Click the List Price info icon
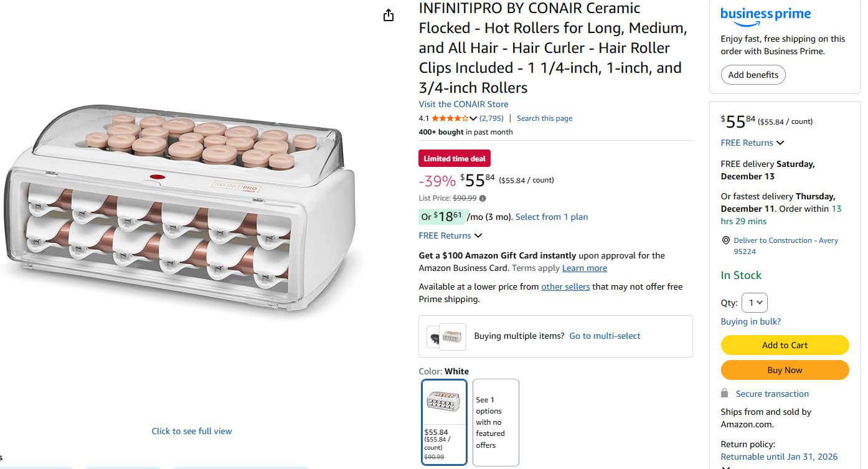 483,199
